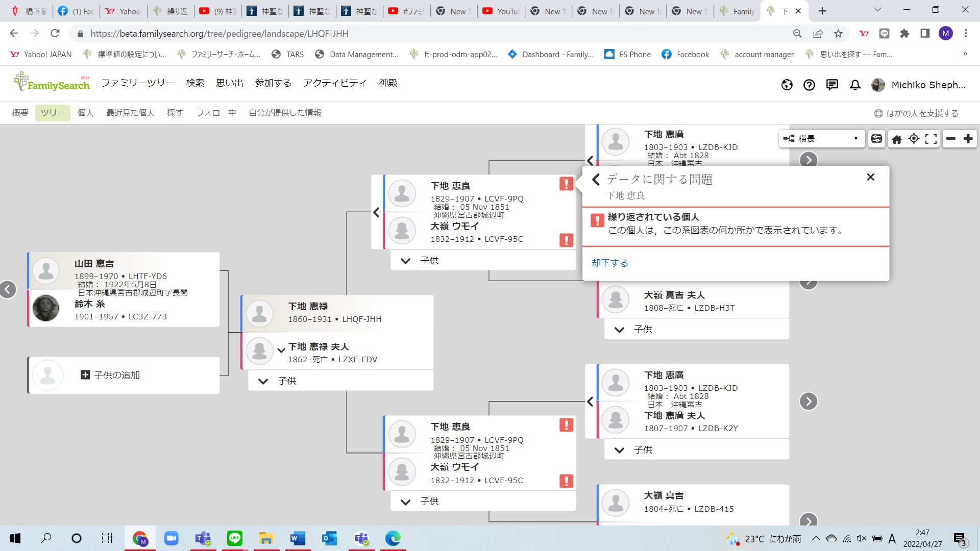The width and height of the screenshot is (980, 551).
Task: Switch to the 個人 tab
Action: pos(85,113)
